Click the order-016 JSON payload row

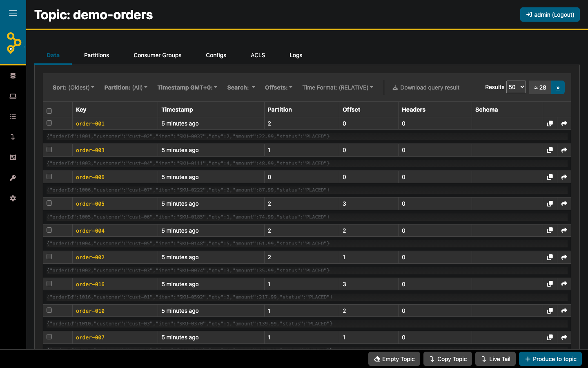(307, 297)
